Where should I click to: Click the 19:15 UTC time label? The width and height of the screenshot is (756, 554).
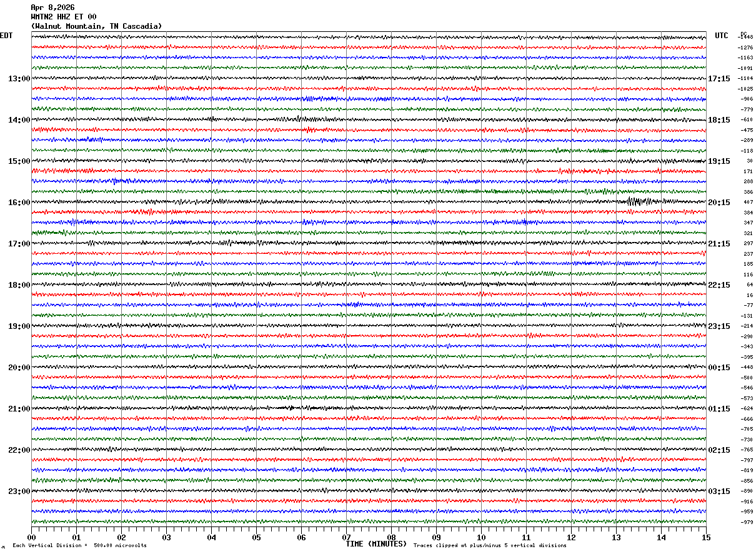719,161
